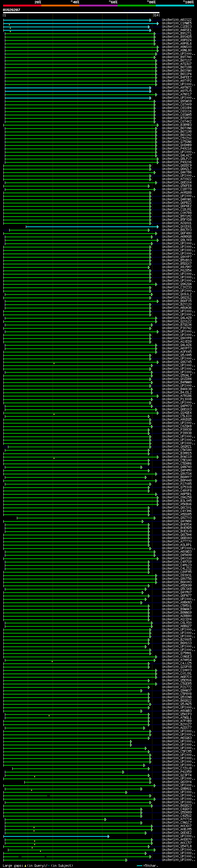The image size is (197, 868).
Task: Select hit UniRef100_Q9GT45
Action: pyautogui.click(x=177, y=362)
